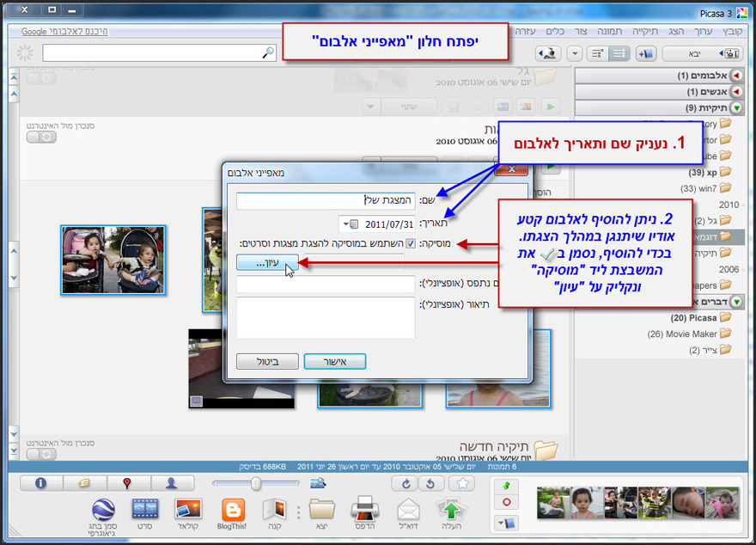Click the main search input field
The width and height of the screenshot is (756, 545).
point(159,53)
